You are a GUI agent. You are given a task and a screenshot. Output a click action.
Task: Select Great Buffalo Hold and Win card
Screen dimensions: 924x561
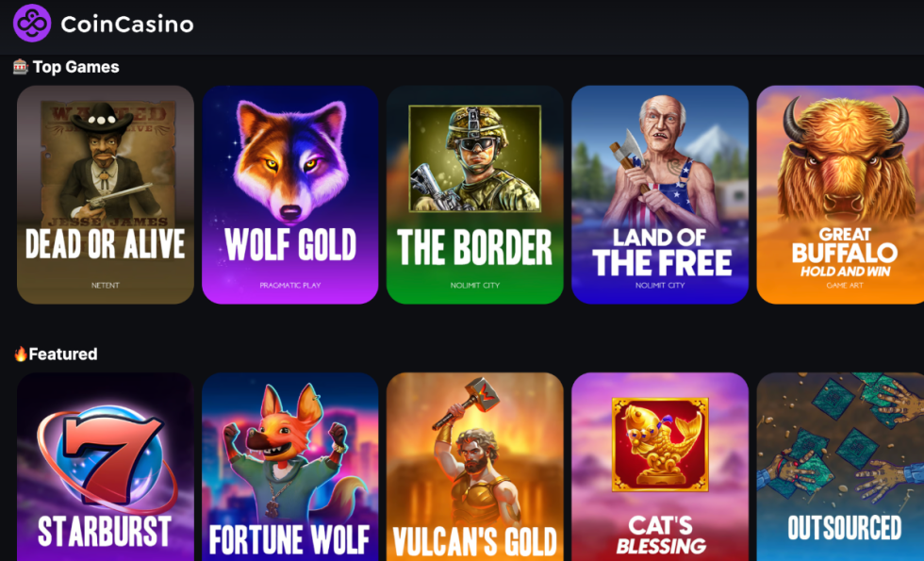pos(840,195)
